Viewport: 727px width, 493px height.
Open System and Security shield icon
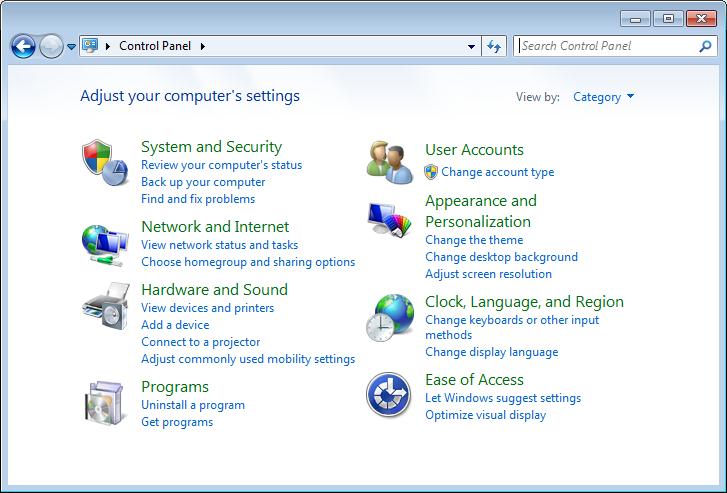coord(105,162)
